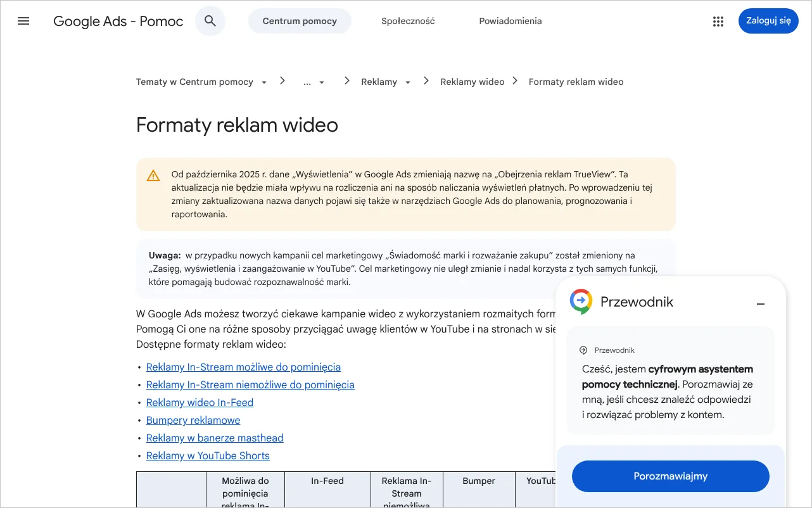Viewport: 812px width, 508px height.
Task: Minimize the Przewodnik assistant panel
Action: point(761,304)
